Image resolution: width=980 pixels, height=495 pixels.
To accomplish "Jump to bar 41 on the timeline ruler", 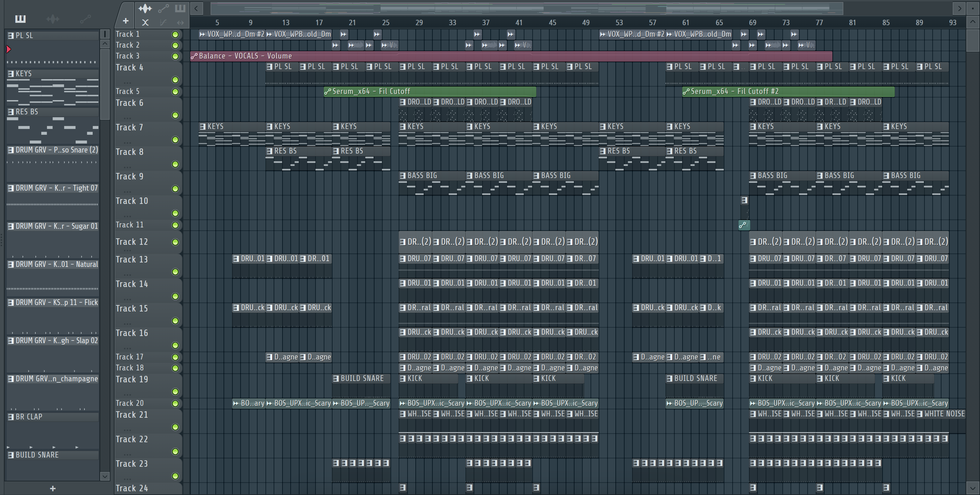I will 519,23.
